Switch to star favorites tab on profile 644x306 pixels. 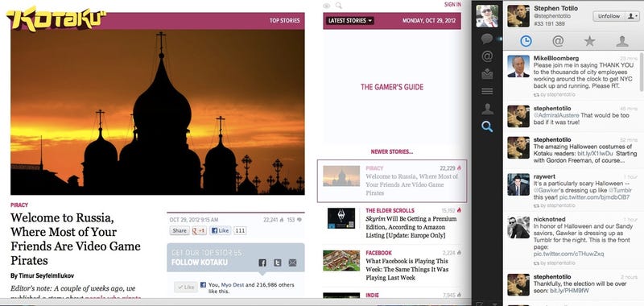tap(589, 40)
